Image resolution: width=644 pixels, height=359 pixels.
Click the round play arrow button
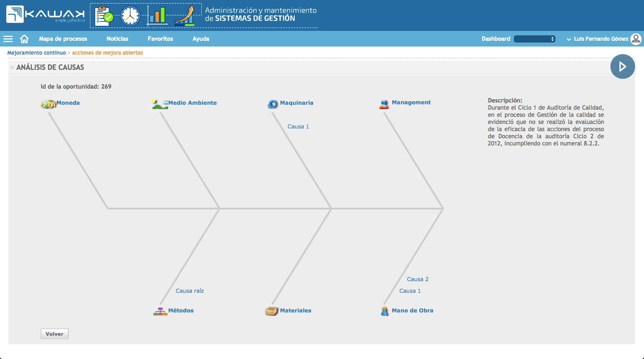(623, 67)
